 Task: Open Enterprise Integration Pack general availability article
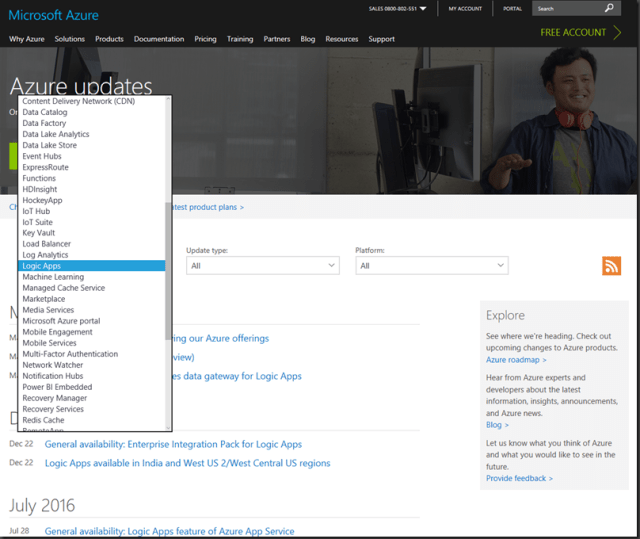173,444
